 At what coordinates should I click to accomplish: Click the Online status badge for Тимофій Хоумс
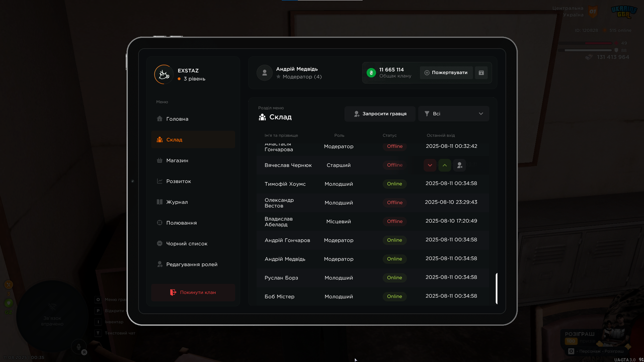pos(394,184)
